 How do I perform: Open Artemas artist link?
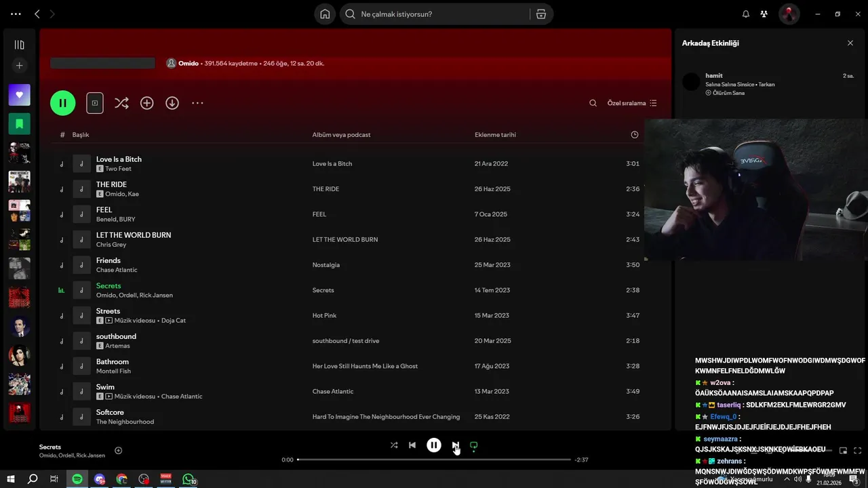(117, 346)
